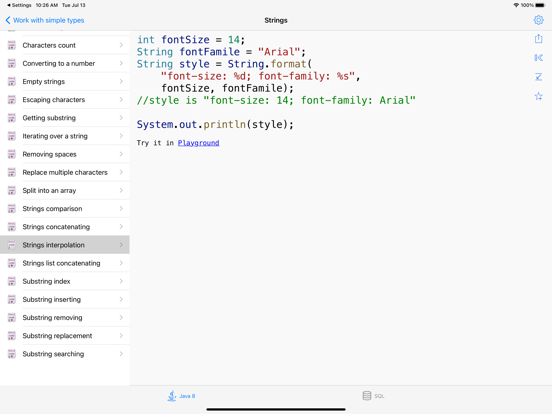Tap the collapse sidebar icon

(538, 57)
